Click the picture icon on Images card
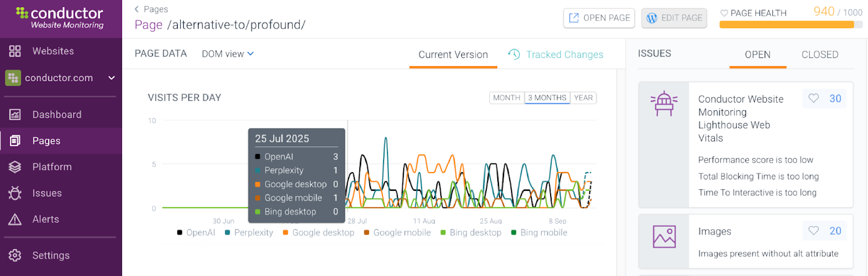 pos(664,237)
